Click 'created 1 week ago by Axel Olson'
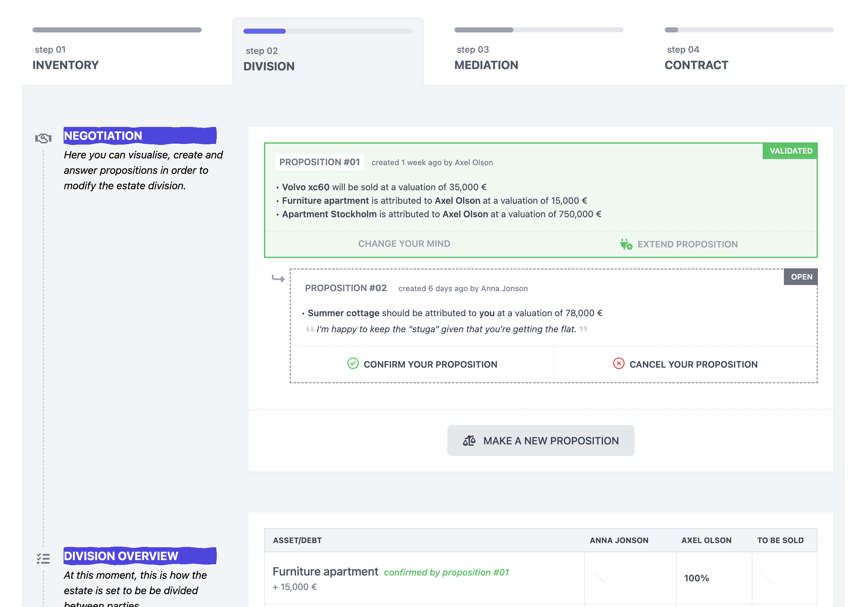The height and width of the screenshot is (607, 868). pos(432,163)
